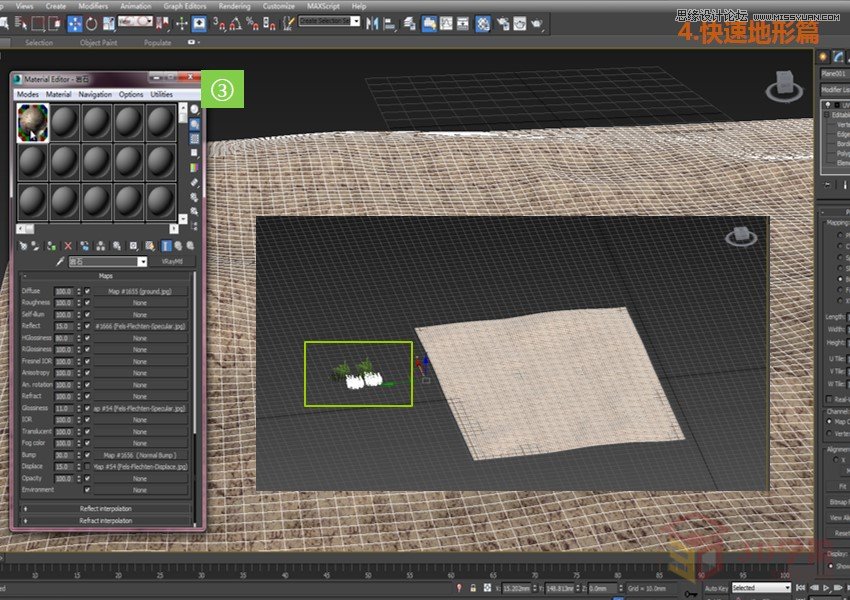Click the Get Material icon in Material Editor
850x600 pixels.
click(x=22, y=245)
